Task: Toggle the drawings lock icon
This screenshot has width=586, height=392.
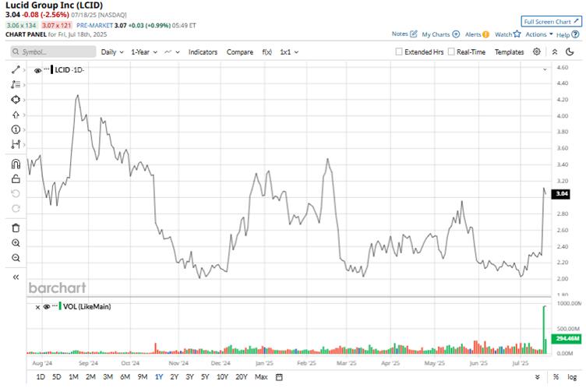Action: (x=16, y=179)
